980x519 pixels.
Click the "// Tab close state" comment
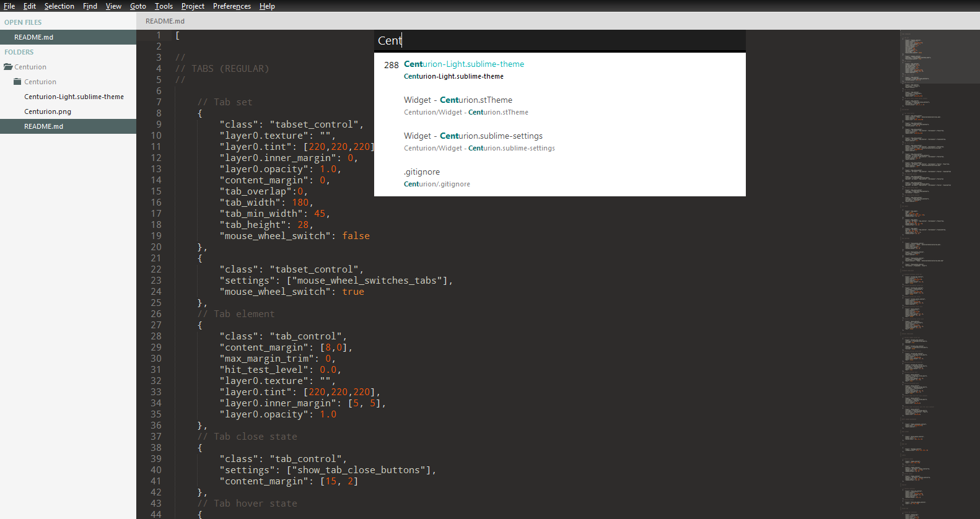point(247,437)
